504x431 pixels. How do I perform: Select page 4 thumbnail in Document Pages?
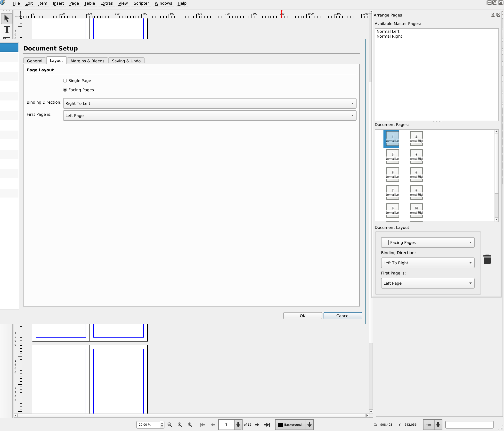[416, 156]
